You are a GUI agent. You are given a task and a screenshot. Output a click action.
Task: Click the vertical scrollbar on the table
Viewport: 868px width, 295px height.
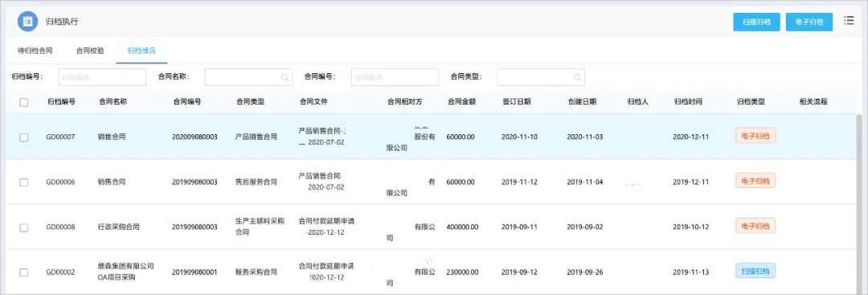(x=859, y=203)
